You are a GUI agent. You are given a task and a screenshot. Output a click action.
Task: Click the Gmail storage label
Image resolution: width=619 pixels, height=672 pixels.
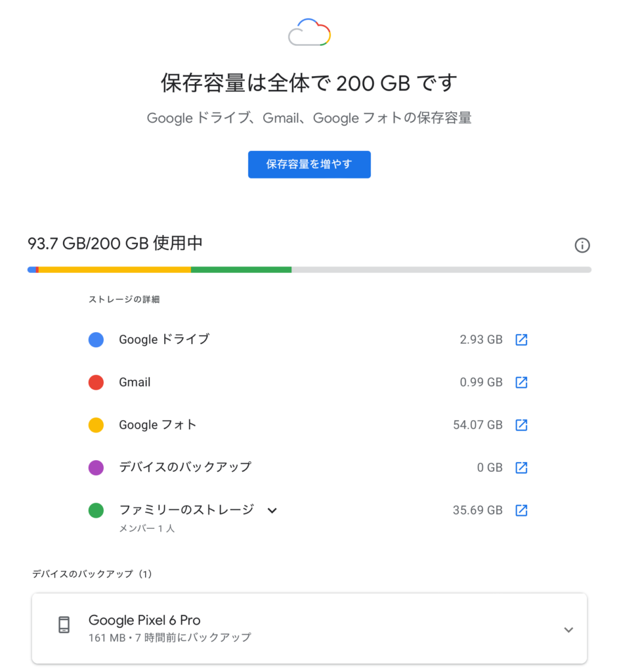[x=135, y=383]
